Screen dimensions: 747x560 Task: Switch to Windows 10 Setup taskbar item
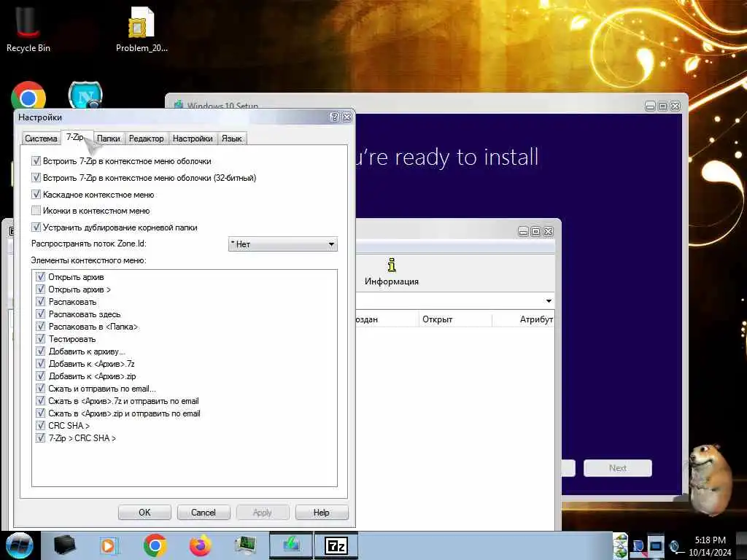[291, 545]
